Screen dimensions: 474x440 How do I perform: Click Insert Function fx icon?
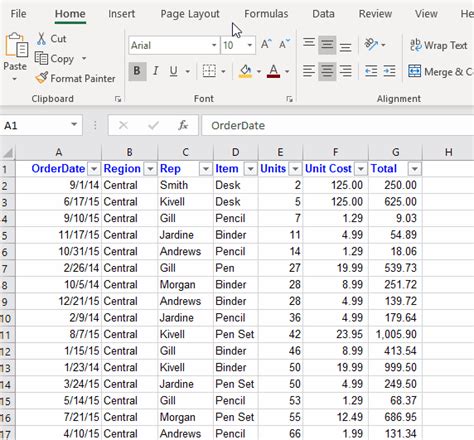coord(183,125)
